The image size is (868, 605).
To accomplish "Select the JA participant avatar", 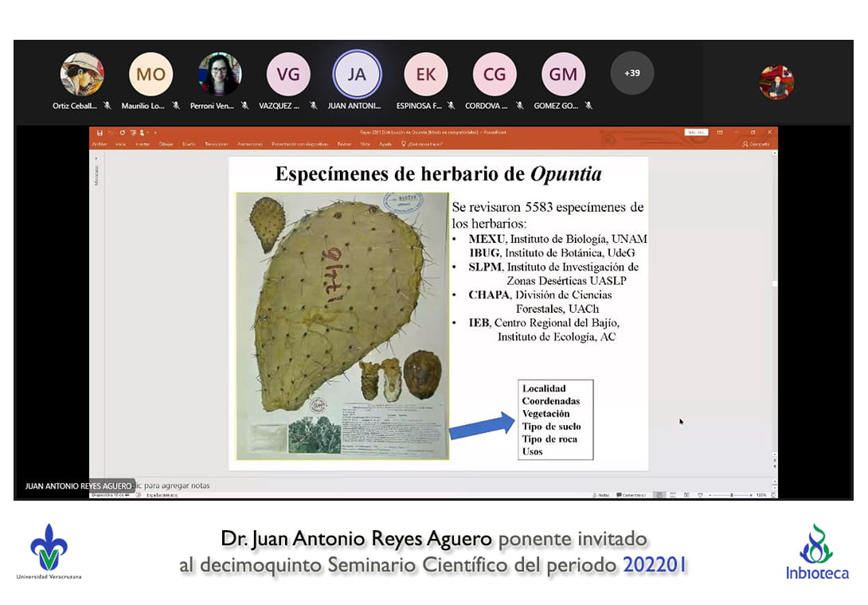I will [x=357, y=75].
